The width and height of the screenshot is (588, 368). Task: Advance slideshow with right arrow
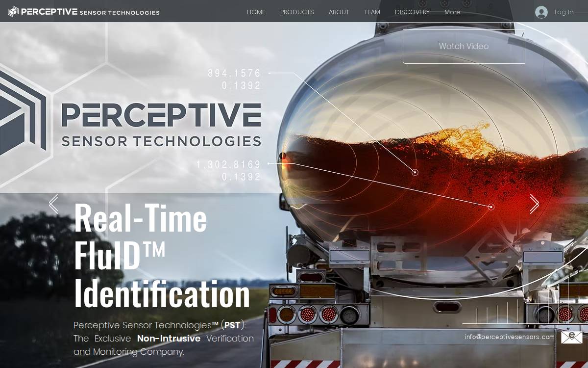click(x=534, y=204)
